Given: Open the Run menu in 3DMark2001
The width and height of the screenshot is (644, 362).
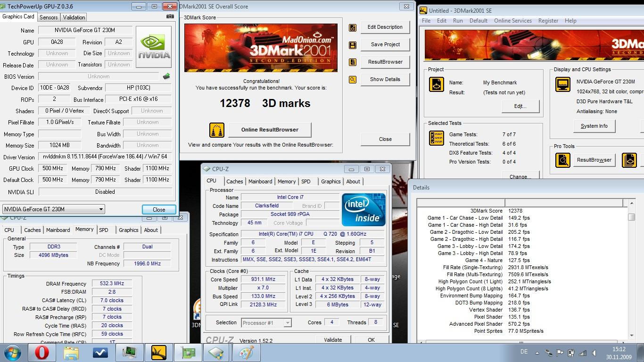Looking at the screenshot, I should click(458, 21).
